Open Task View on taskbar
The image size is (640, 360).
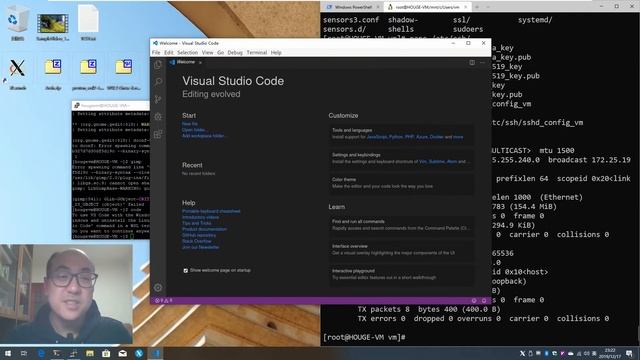pyautogui.click(x=24, y=353)
